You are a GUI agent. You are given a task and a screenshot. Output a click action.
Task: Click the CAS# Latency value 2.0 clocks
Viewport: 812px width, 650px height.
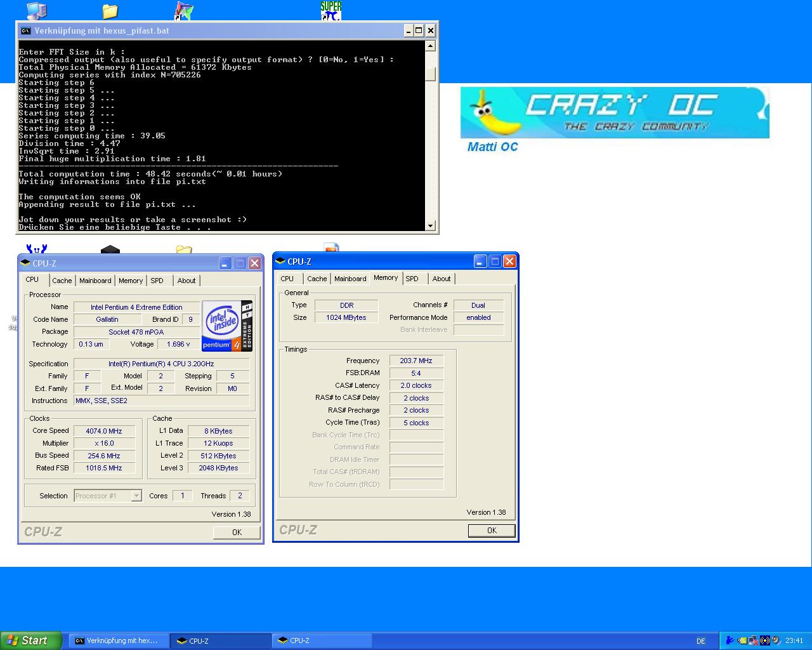coord(416,385)
